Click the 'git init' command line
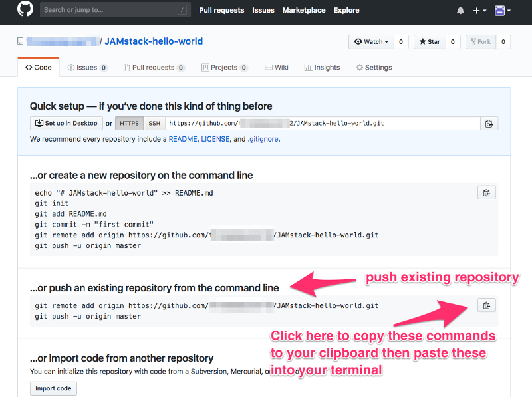 [52, 203]
